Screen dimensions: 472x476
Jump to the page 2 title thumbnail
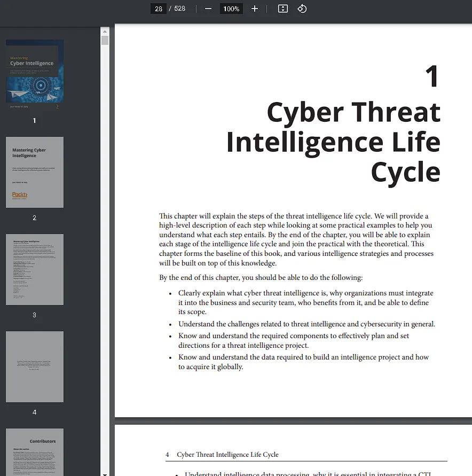(35, 172)
